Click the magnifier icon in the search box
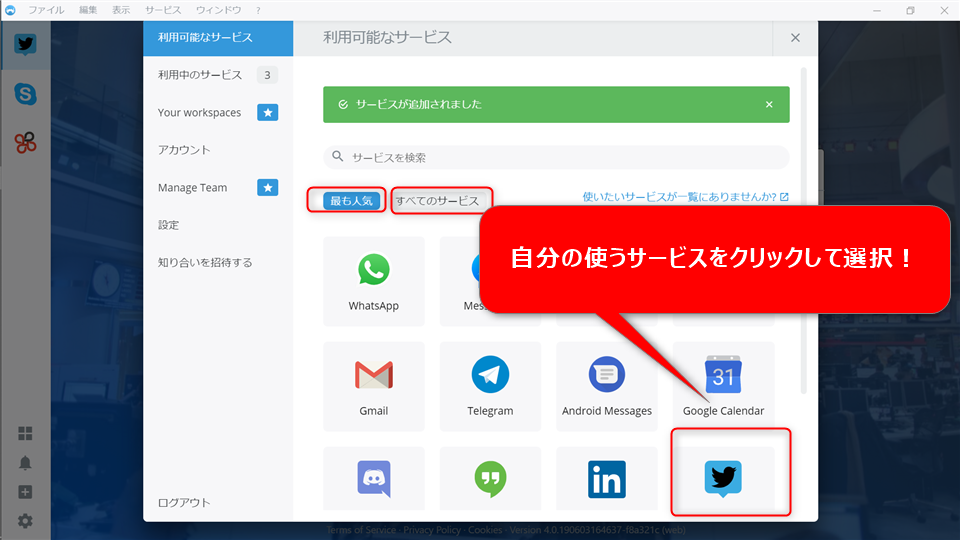The height and width of the screenshot is (540, 960). (x=337, y=156)
